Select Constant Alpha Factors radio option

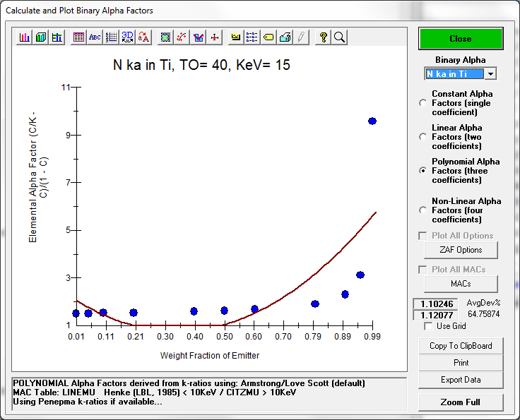tap(423, 103)
